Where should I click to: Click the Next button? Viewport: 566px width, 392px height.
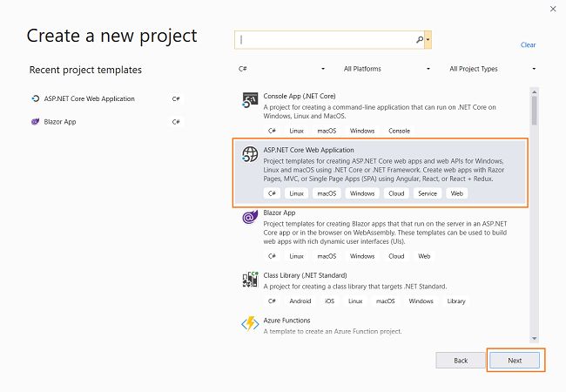515,361
